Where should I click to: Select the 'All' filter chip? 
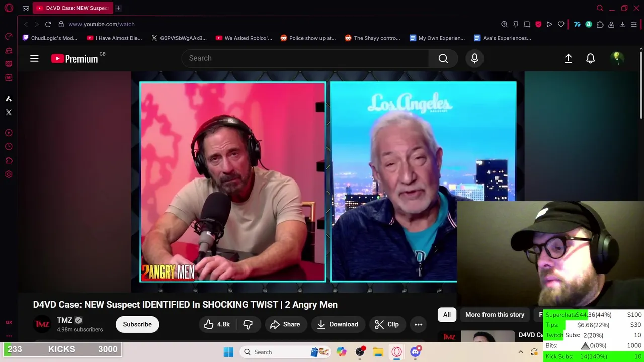pos(447,315)
